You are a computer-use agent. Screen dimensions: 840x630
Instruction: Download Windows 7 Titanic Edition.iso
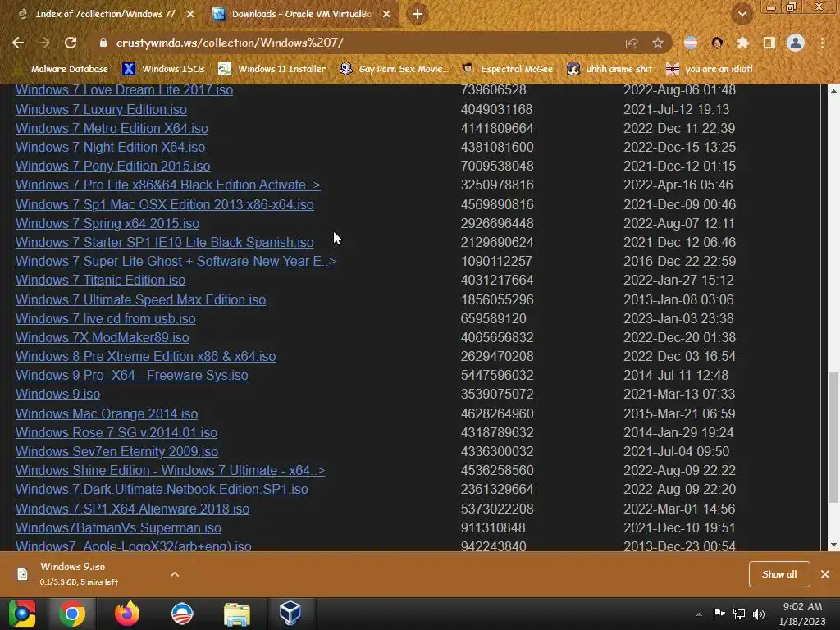pyautogui.click(x=100, y=281)
